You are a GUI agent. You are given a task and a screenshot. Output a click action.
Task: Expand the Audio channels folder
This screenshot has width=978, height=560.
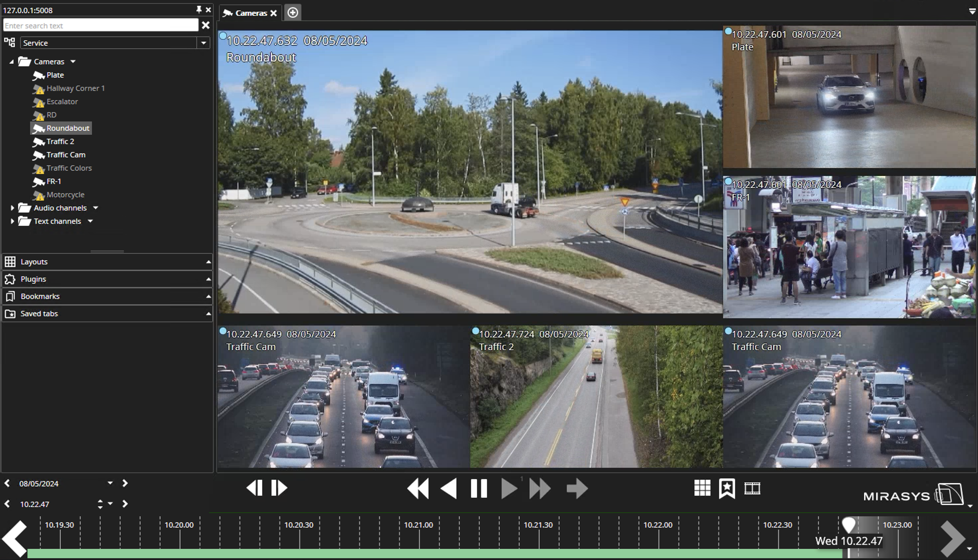tap(12, 208)
